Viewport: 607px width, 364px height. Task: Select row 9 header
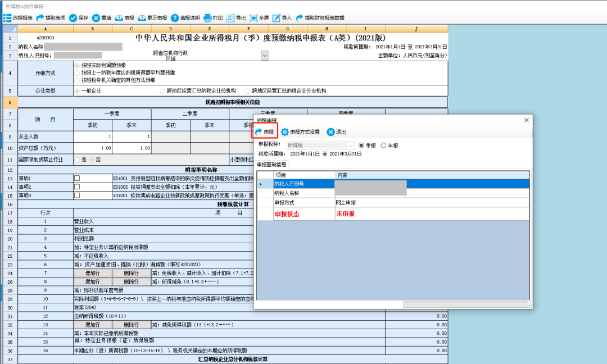tap(10, 136)
